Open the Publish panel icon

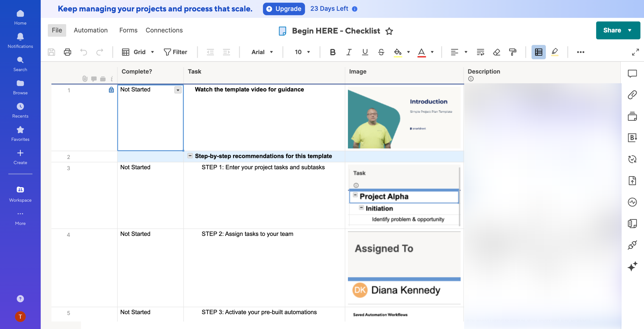pyautogui.click(x=632, y=181)
